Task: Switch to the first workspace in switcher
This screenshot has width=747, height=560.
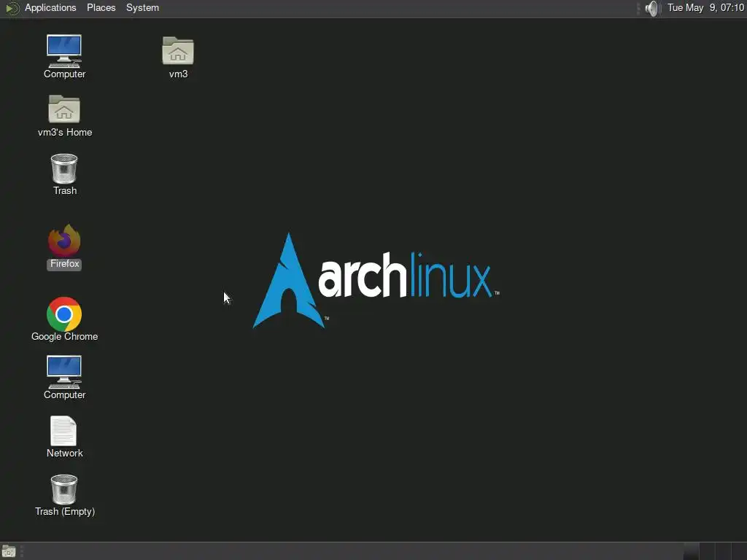Action: tap(692, 551)
